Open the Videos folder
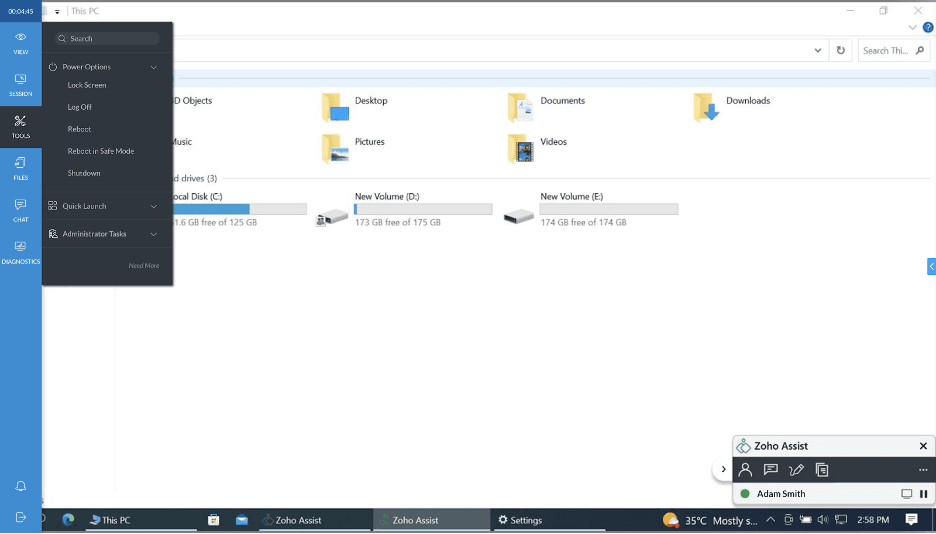This screenshot has height=534, width=936. tap(537, 147)
